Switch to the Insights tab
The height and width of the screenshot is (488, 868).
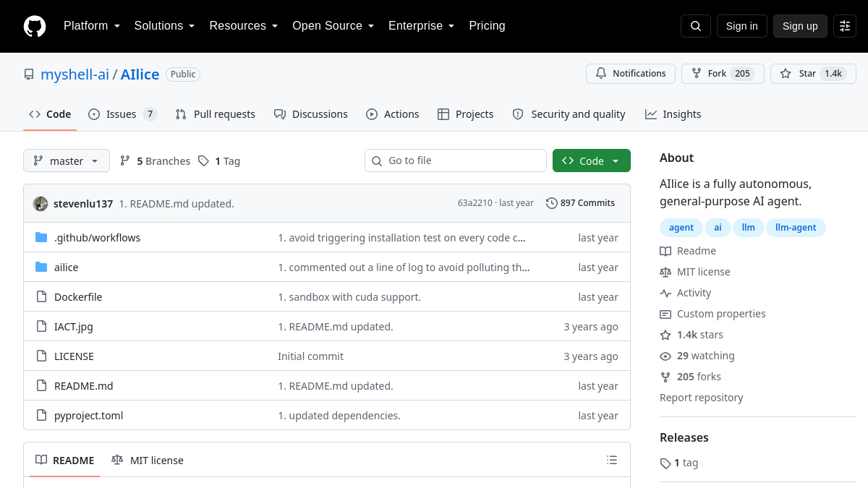673,114
